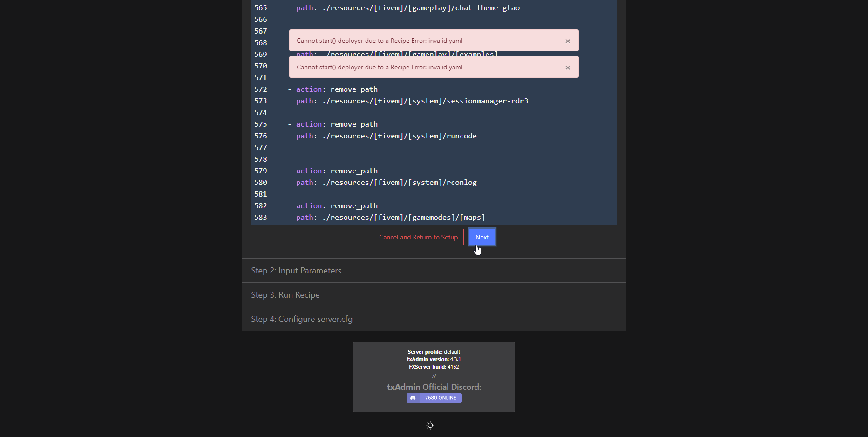Click Cancel and Return to Setup
The height and width of the screenshot is (437, 868).
[x=418, y=237]
